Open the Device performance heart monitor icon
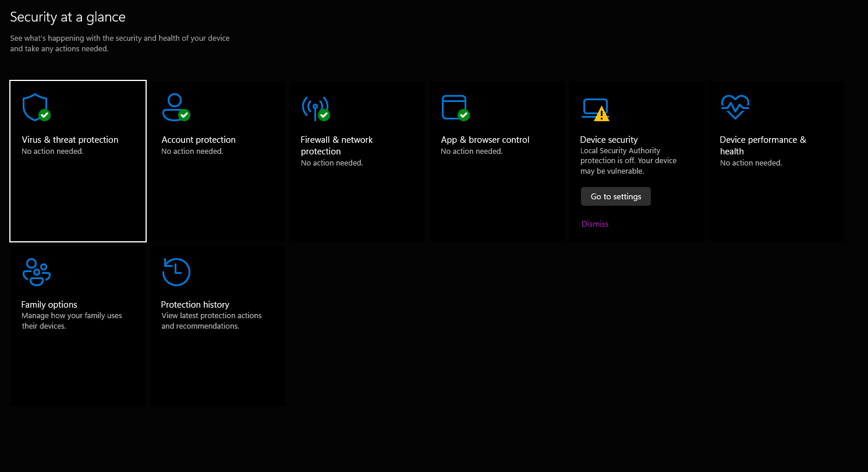This screenshot has width=868, height=472. (735, 107)
